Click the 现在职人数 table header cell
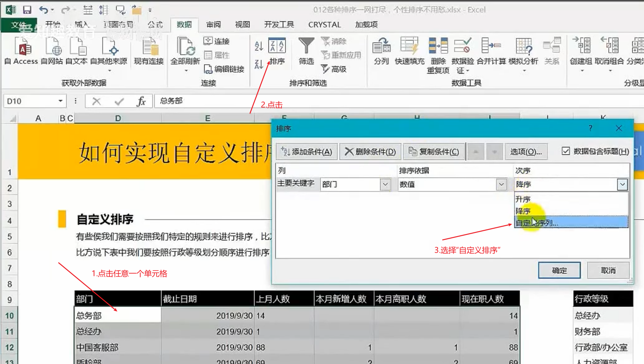Image resolution: width=644 pixels, height=364 pixels. [x=490, y=299]
